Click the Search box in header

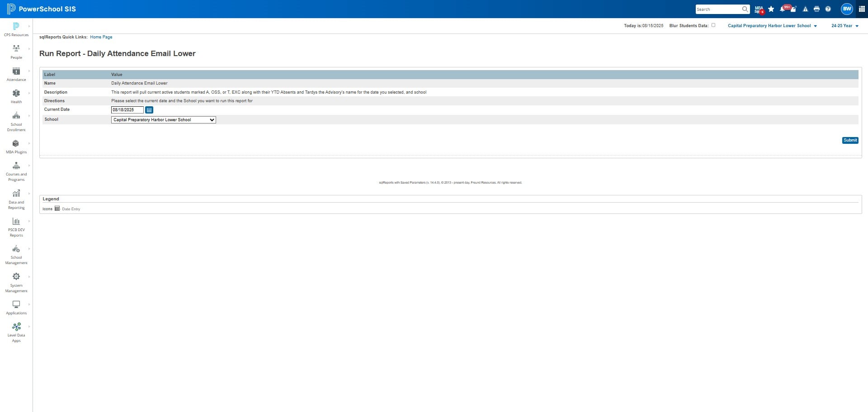pyautogui.click(x=722, y=9)
